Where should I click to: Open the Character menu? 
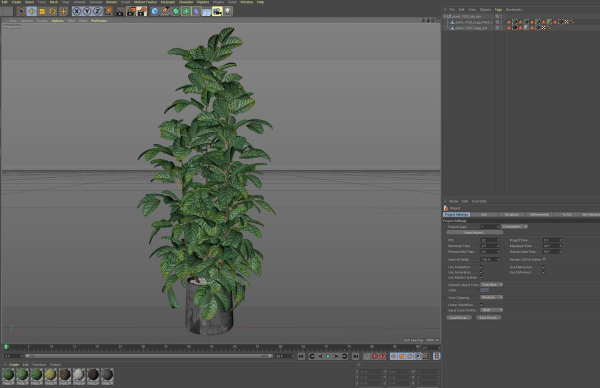(x=186, y=2)
